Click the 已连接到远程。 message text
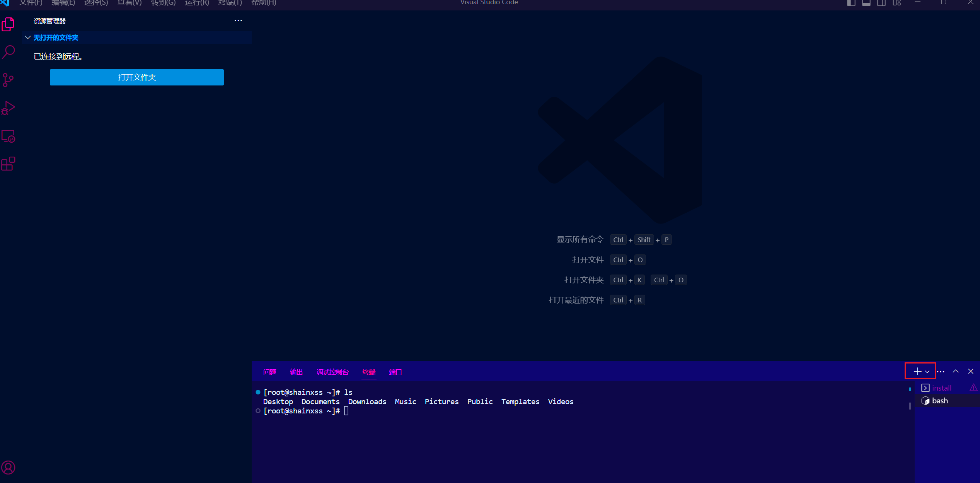Image resolution: width=980 pixels, height=483 pixels. pos(58,56)
